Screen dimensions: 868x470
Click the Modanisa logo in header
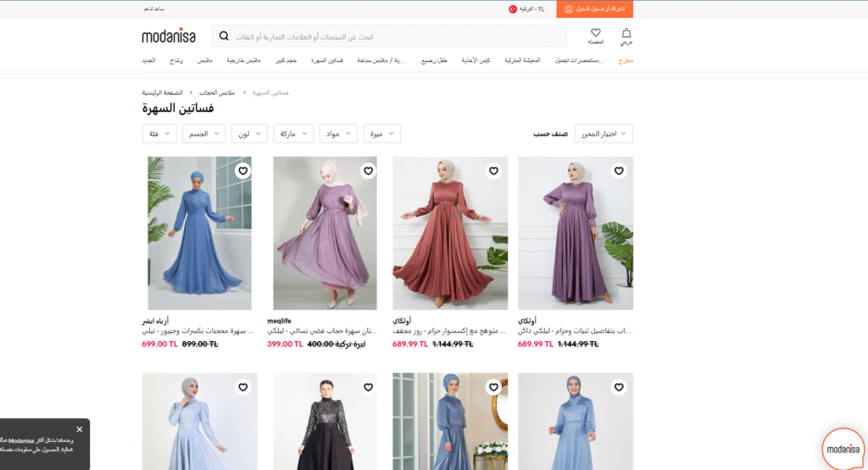click(x=169, y=36)
